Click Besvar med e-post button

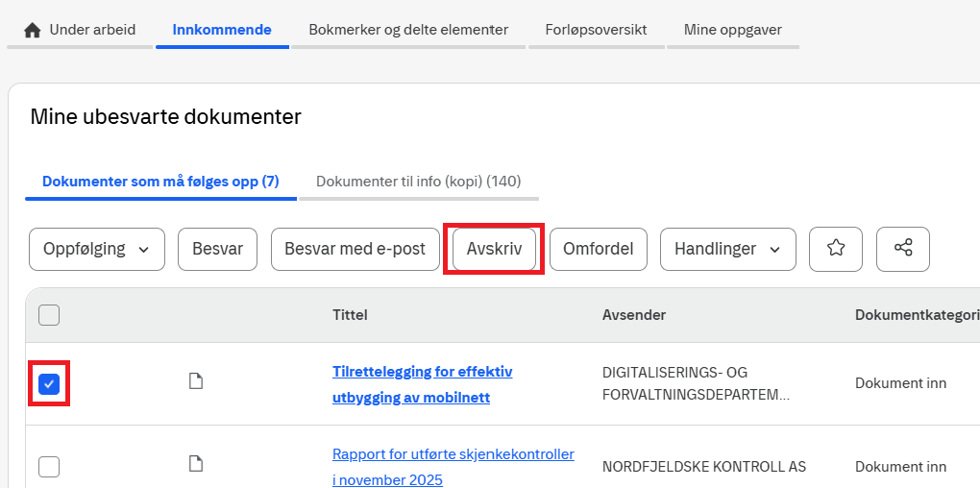355,249
